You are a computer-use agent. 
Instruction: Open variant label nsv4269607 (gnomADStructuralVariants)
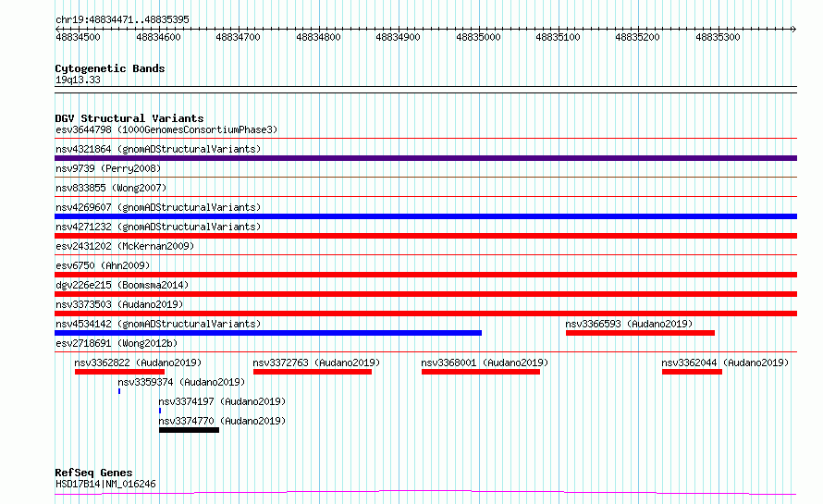pyautogui.click(x=158, y=207)
